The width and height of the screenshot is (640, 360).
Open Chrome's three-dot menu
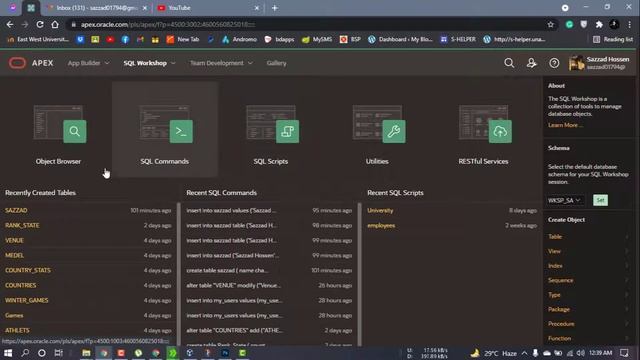629,24
